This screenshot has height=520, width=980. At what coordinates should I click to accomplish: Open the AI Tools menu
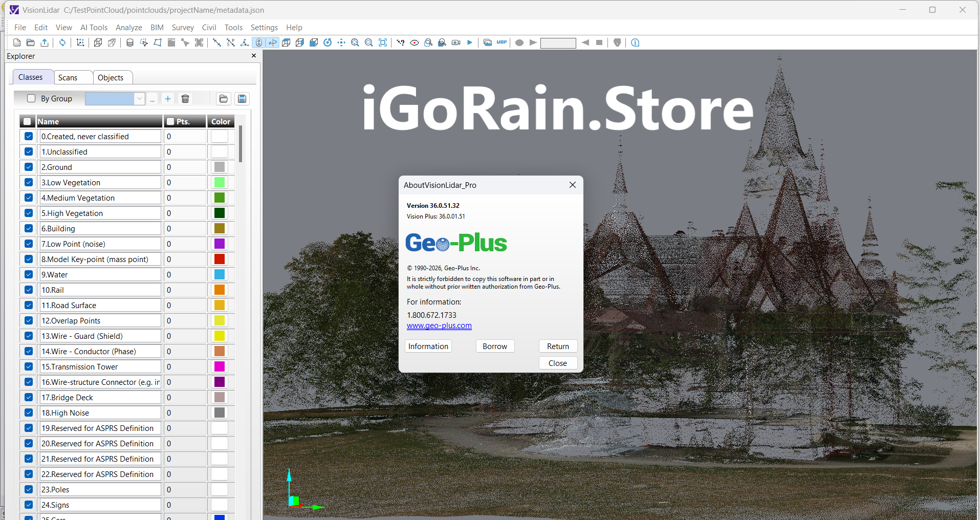94,27
